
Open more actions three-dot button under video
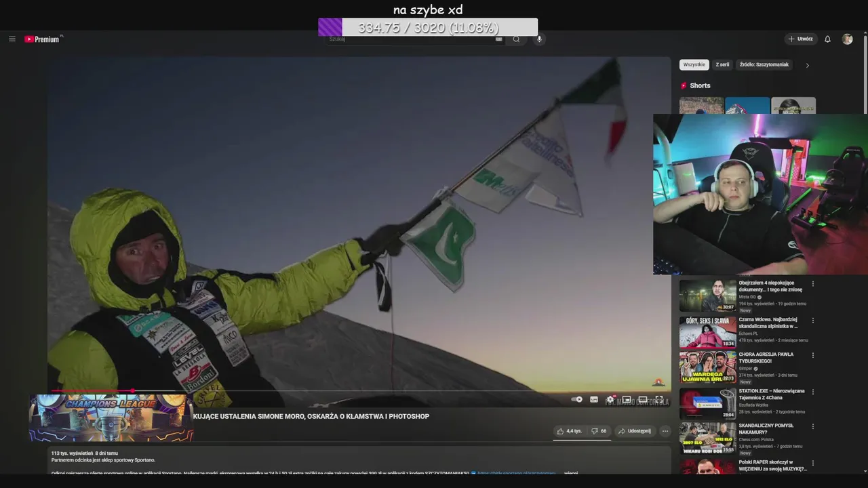point(665,431)
